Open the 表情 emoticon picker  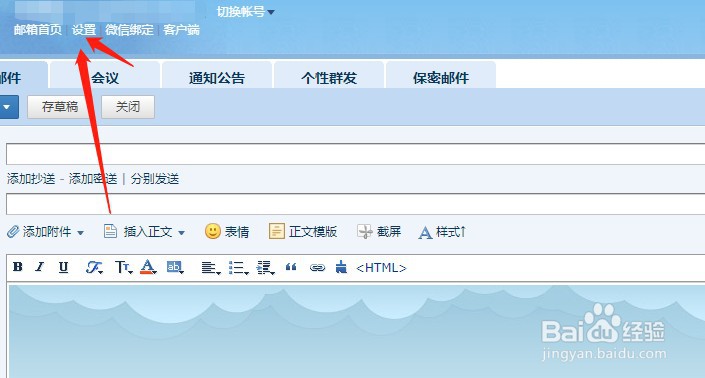pos(227,231)
